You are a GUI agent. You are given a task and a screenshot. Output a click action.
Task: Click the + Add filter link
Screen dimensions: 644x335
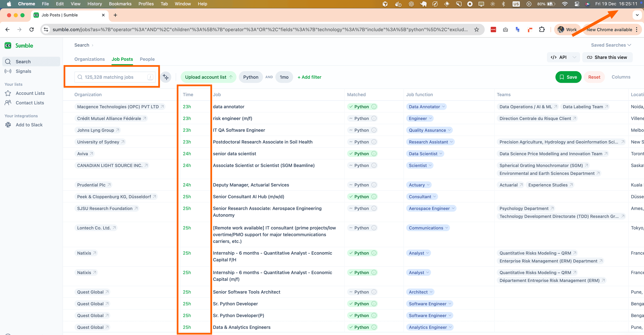(x=309, y=77)
